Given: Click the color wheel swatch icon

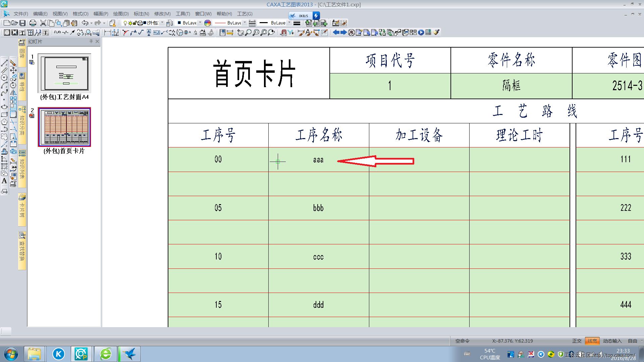Looking at the screenshot, I should [208, 23].
